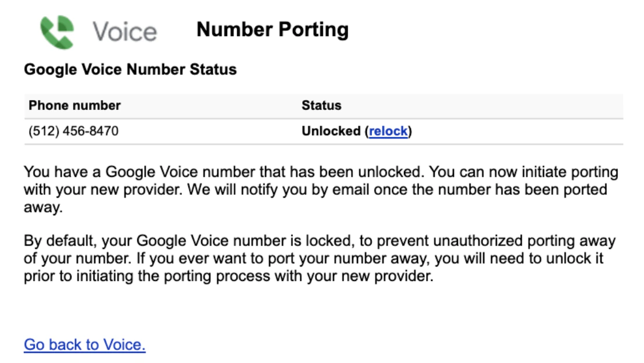Viewport: 644px width, 363px height.
Task: Click the text about unauthorized porting
Action: [x=320, y=249]
